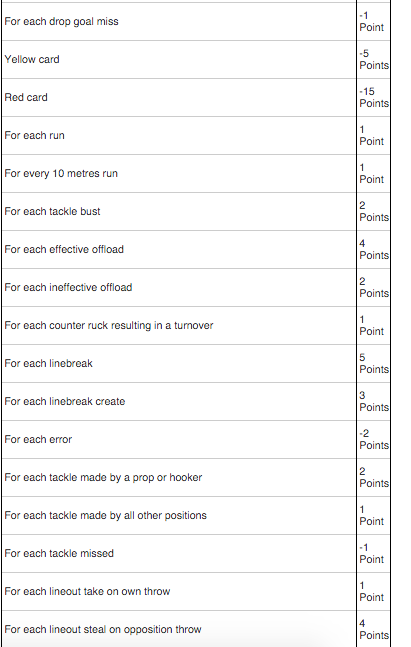Select 'For each linebreak create' text
This screenshot has height=647, width=411.
pyautogui.click(x=65, y=401)
